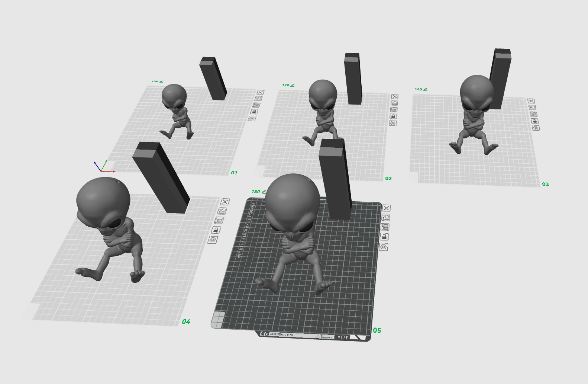Select plate number label 02
The image size is (588, 384).
(x=388, y=178)
